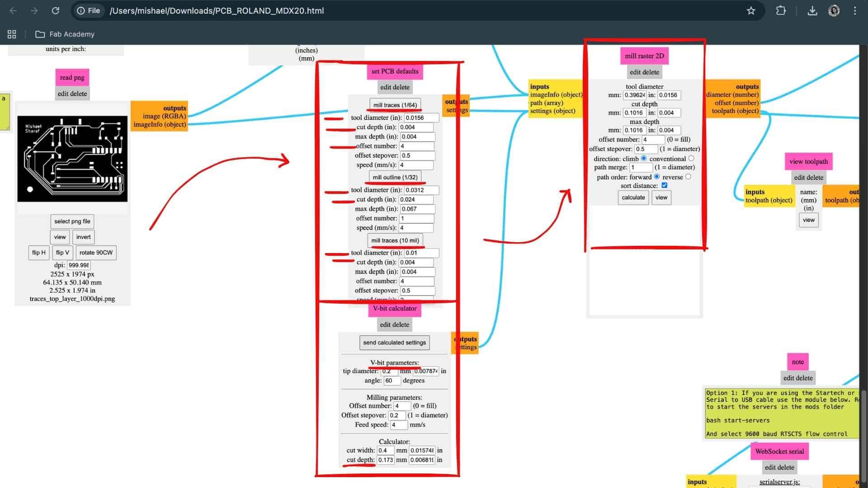This screenshot has height=488, width=868.
Task: Click the browser reload icon
Action: (55, 10)
